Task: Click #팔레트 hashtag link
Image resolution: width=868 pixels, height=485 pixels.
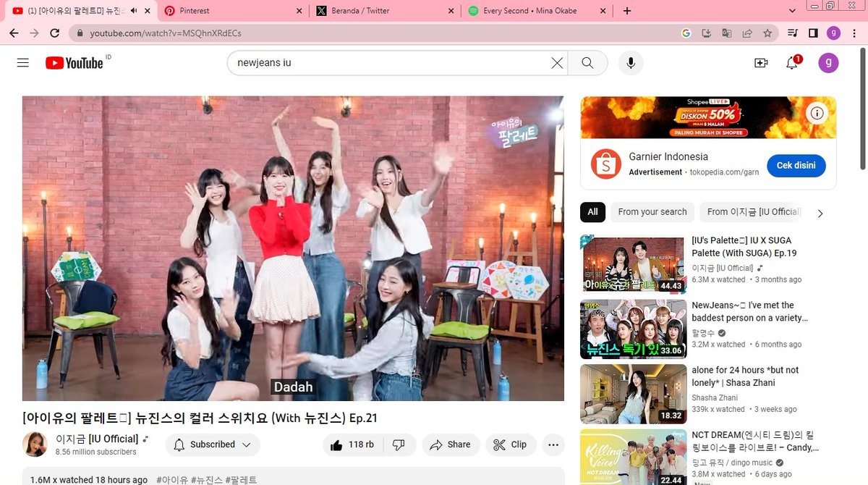Action: point(241,480)
